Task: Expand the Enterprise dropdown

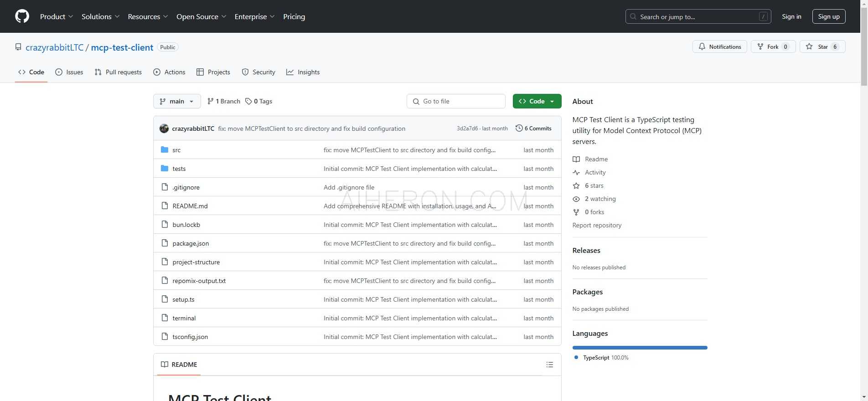Action: [255, 16]
